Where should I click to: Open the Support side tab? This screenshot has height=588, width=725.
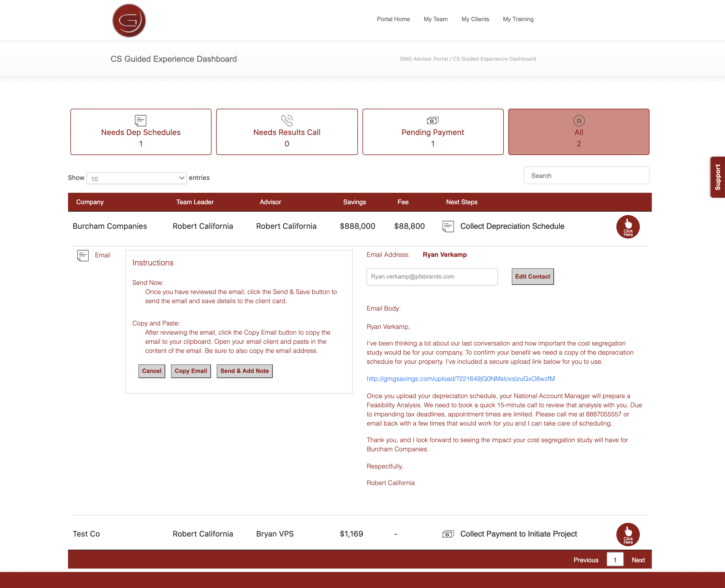coord(717,177)
